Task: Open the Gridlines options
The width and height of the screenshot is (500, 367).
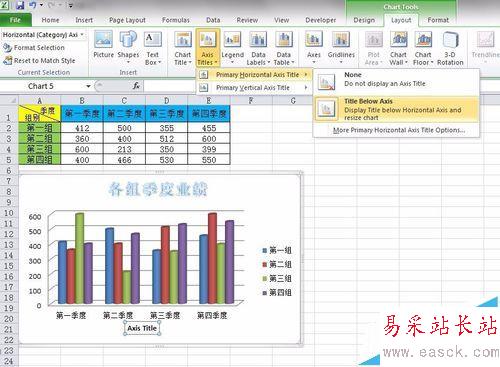Action: point(341,47)
